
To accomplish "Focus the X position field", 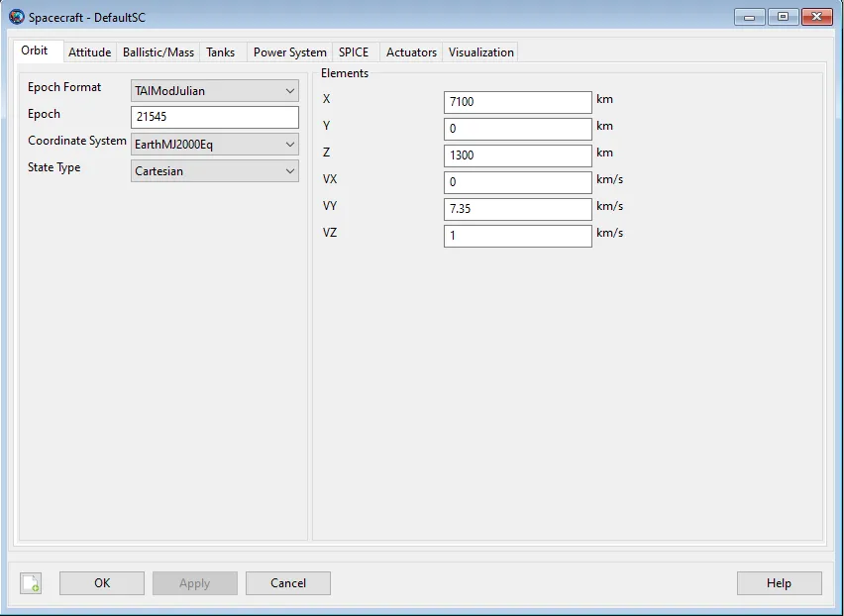I will coord(517,102).
